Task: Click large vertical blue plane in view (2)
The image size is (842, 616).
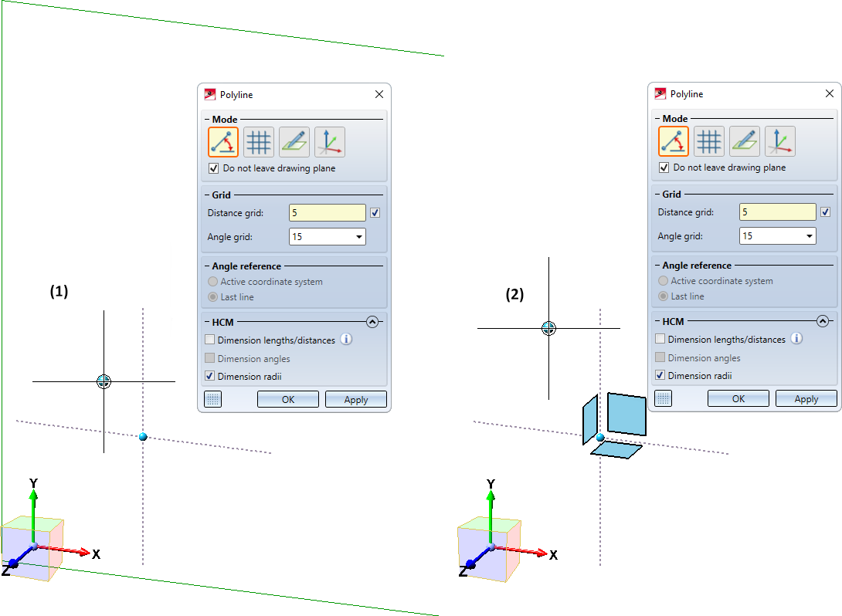Action: click(626, 414)
